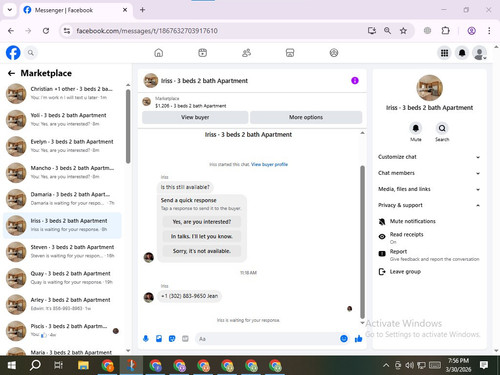The width and height of the screenshot is (500, 375).
Task: Click the address bar URL
Action: tap(147, 31)
